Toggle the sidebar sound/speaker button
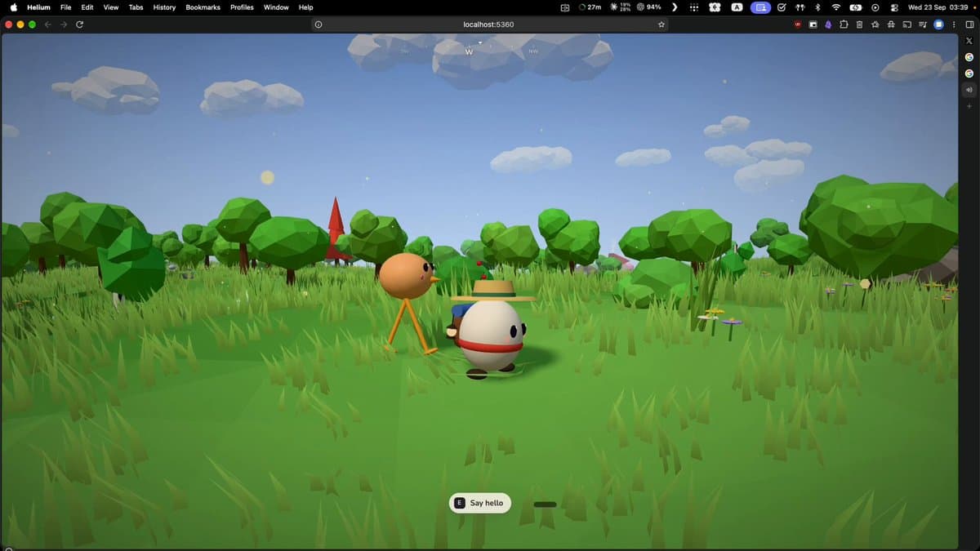The height and width of the screenshot is (551, 980). (969, 90)
